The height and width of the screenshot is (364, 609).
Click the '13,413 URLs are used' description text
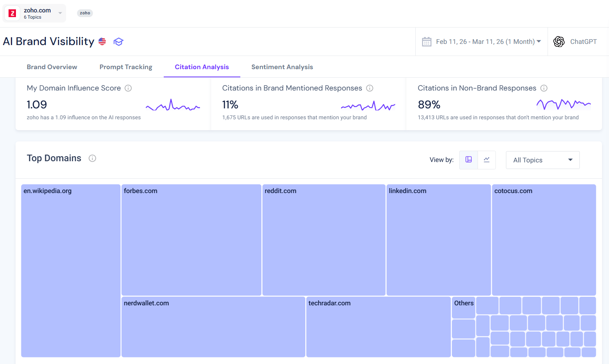[498, 117]
